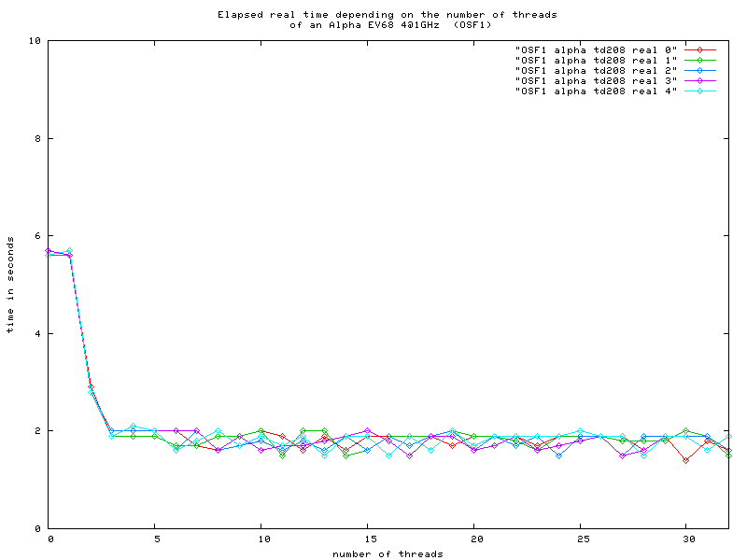Select legend text "OSF1 alpha td208 real 0"
Viewport: 747px width, 560px height.
click(x=596, y=49)
